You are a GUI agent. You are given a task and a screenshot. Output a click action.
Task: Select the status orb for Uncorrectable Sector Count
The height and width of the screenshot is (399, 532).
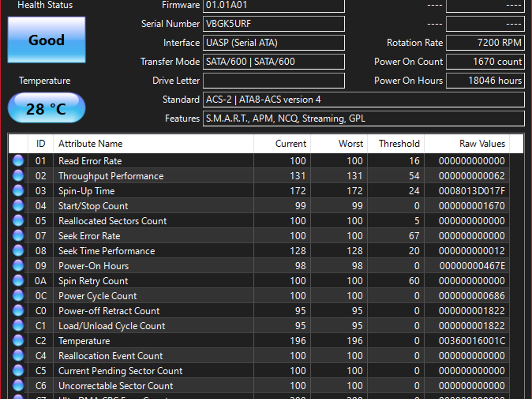point(18,385)
